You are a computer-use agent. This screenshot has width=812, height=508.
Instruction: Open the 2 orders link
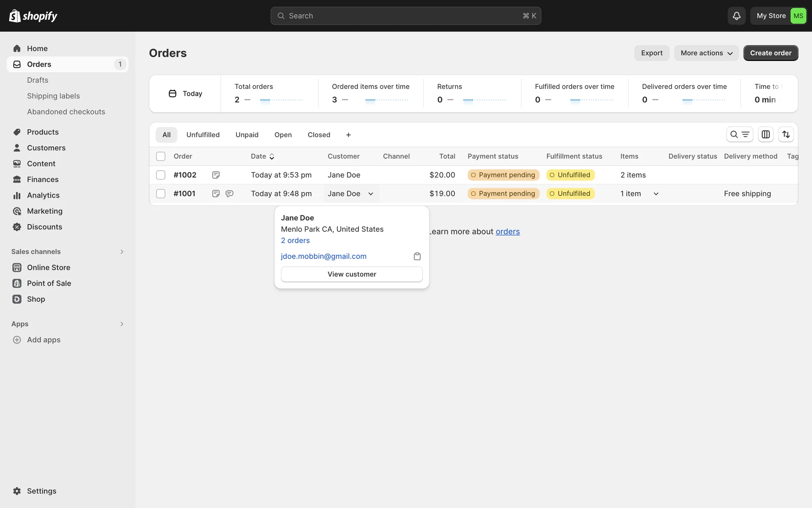click(x=295, y=240)
